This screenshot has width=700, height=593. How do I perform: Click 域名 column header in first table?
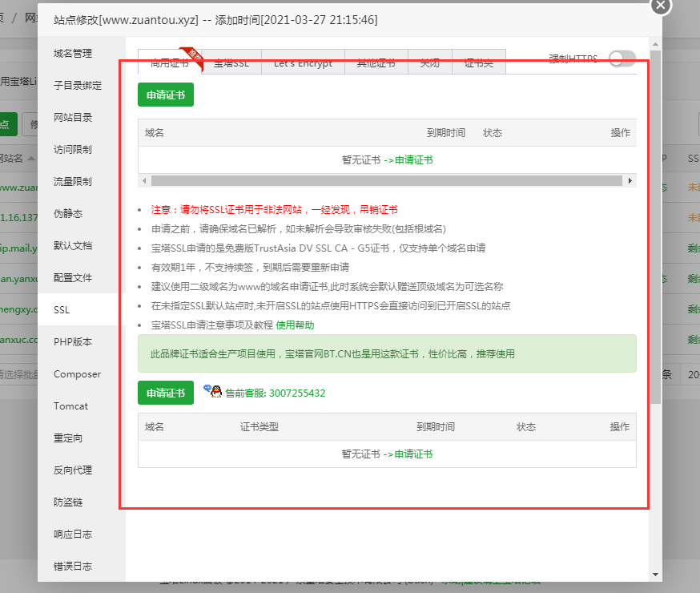coord(155,132)
